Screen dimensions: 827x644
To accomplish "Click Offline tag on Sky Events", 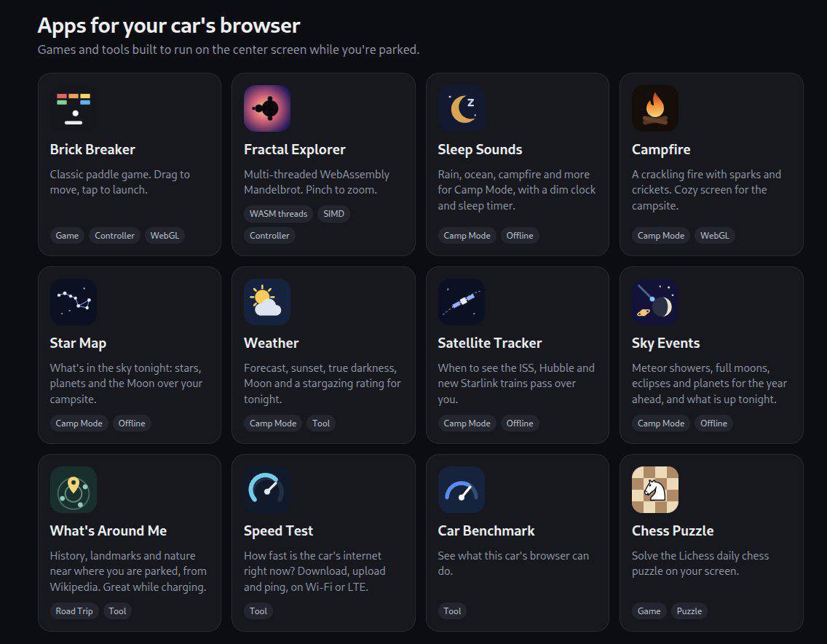I will coord(713,424).
